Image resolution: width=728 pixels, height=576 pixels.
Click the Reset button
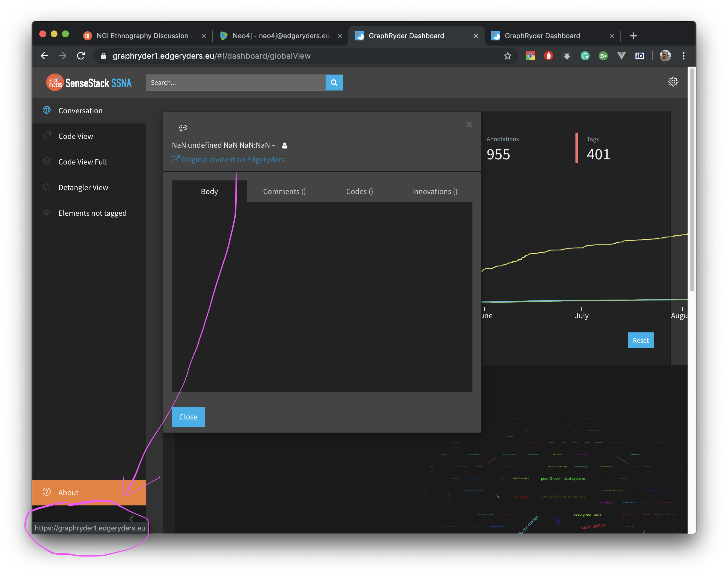click(x=640, y=340)
